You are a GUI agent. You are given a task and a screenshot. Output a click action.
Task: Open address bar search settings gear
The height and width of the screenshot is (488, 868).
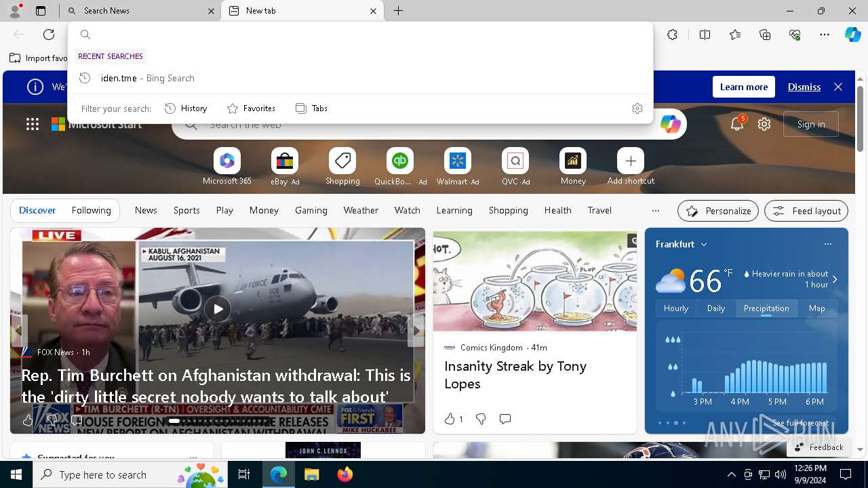coord(637,108)
